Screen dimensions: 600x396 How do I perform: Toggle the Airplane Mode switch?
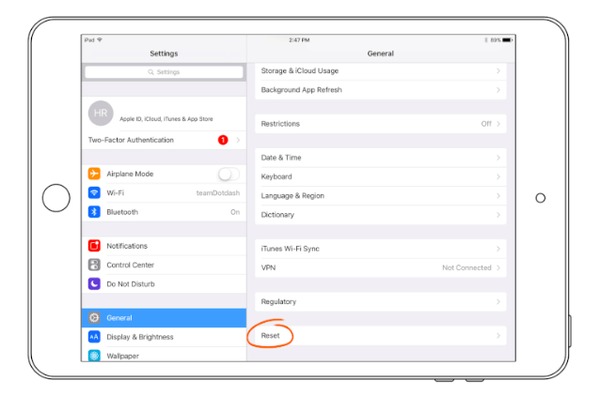[x=229, y=174]
